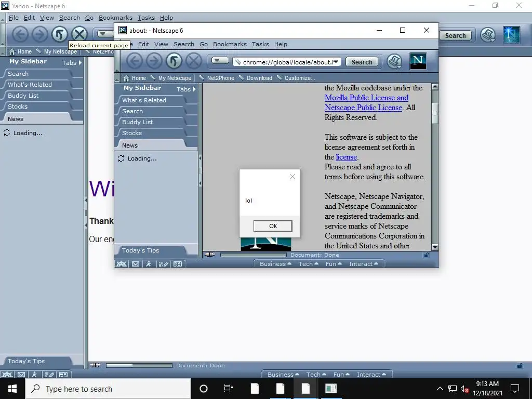Expand the Business menu in the about: window taskbar
Viewport: 532px width, 399px height.
click(x=275, y=264)
